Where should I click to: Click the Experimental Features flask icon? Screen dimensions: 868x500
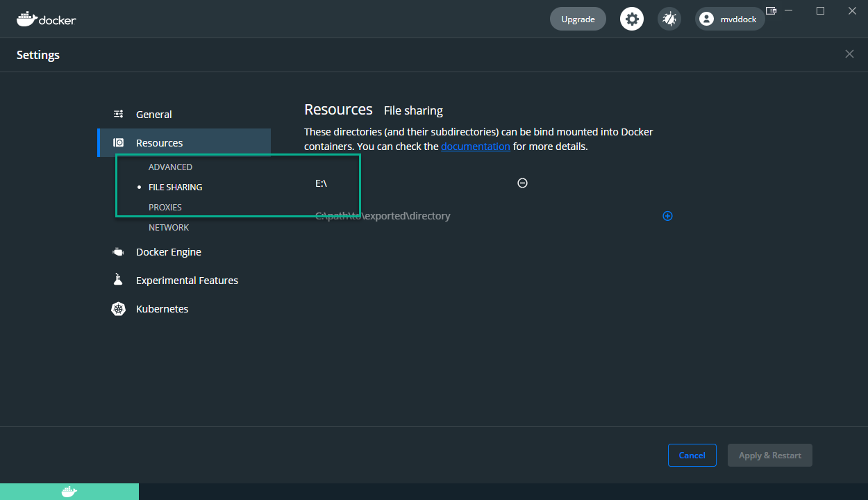(x=117, y=279)
